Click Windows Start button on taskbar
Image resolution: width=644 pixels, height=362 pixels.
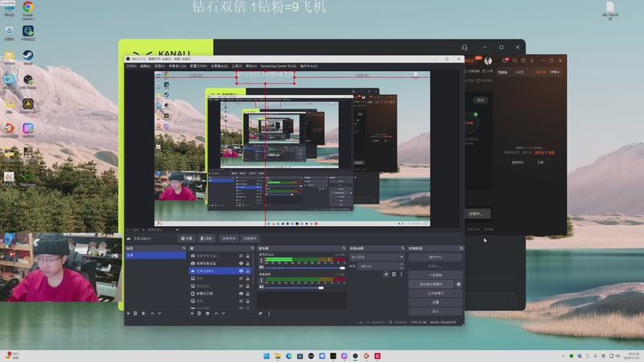pyautogui.click(x=266, y=356)
